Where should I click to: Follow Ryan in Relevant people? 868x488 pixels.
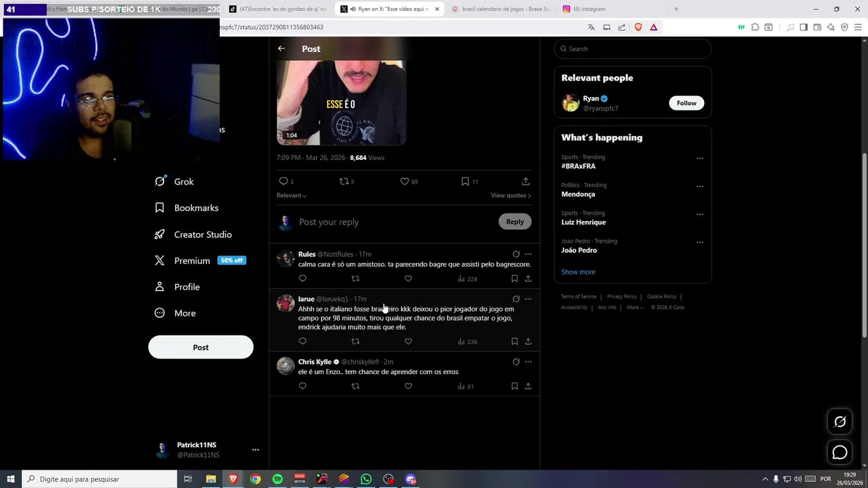click(686, 103)
